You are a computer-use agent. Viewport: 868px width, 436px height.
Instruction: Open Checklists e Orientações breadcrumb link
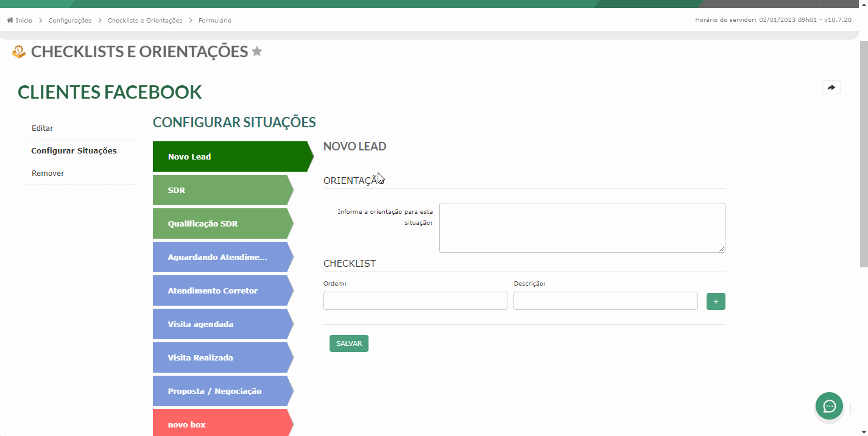coord(145,20)
